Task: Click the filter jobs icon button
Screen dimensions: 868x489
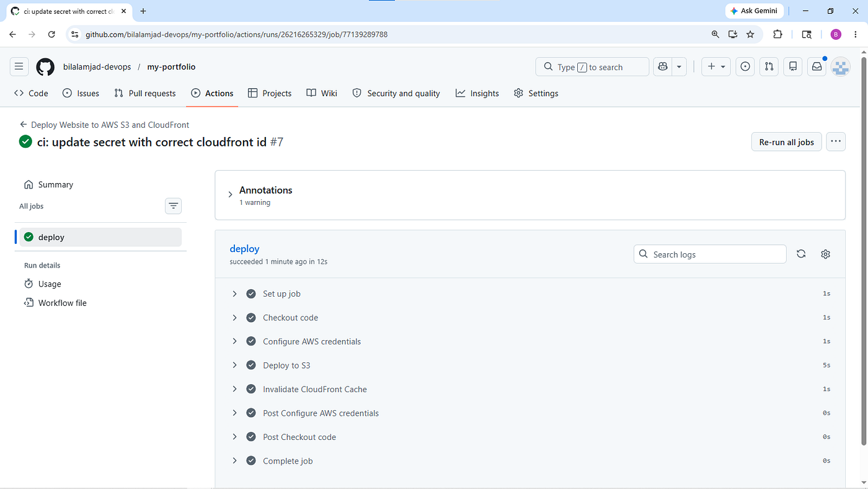Action: 174,206
